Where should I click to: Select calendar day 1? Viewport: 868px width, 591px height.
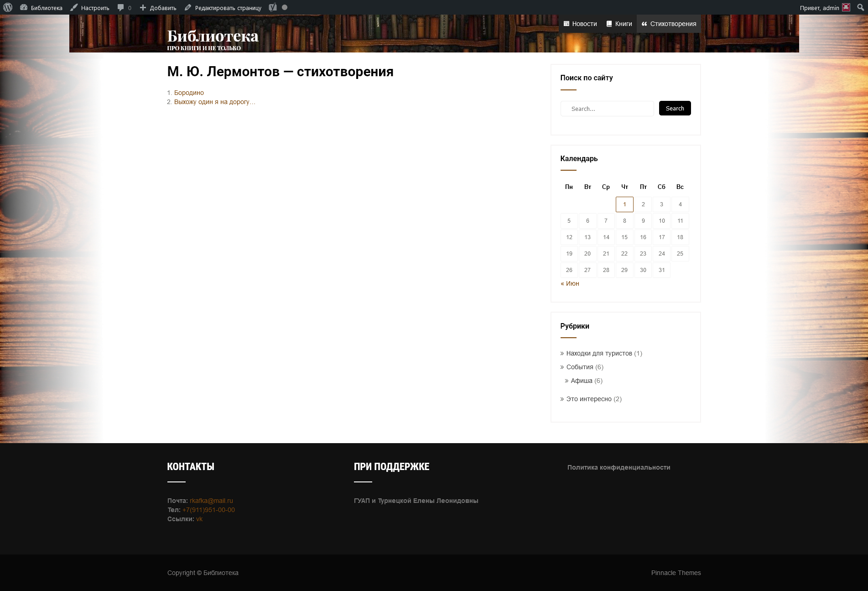click(x=624, y=204)
